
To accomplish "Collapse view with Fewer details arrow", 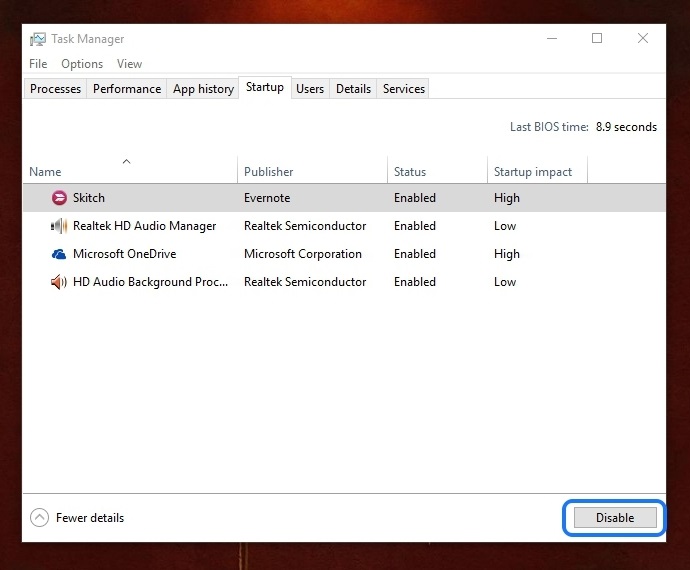I will point(39,518).
